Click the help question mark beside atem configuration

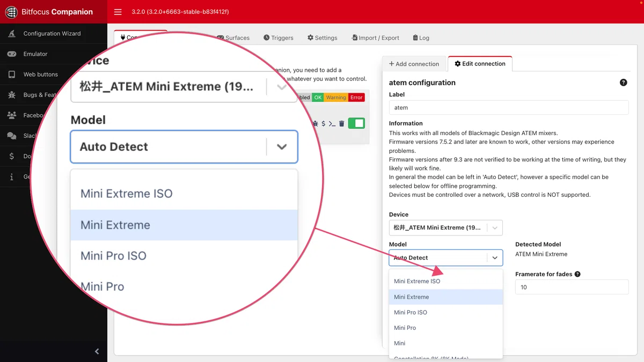[x=623, y=83]
